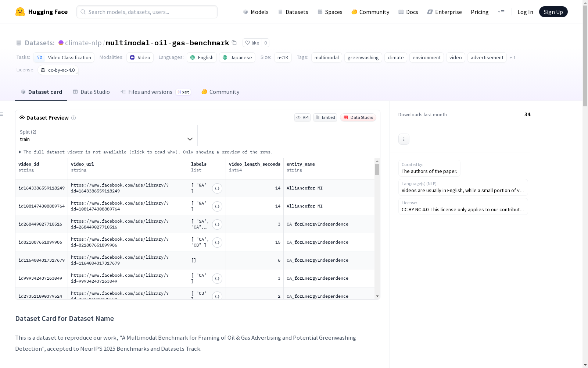
Task: Select the Video modality tag
Action: 140,57
